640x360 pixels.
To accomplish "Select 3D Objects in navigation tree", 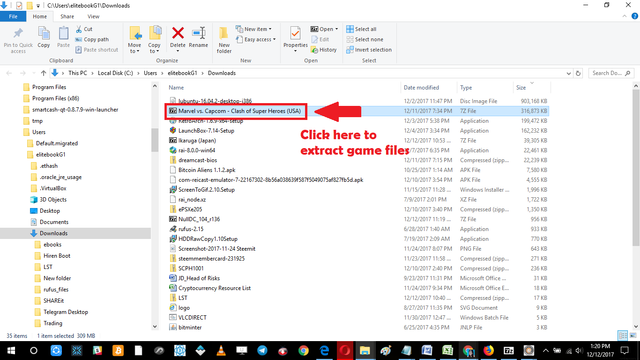I will click(53, 200).
